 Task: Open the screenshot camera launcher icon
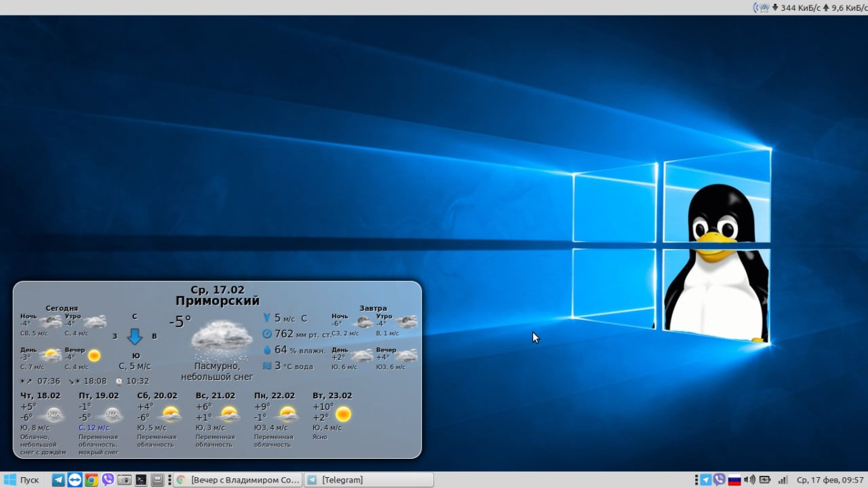pyautogui.click(x=124, y=480)
